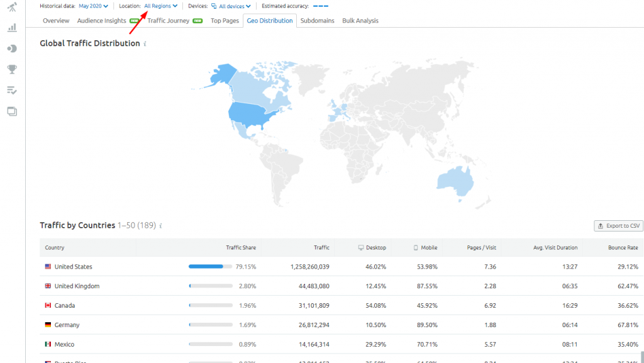Click the desktop monitor icon in column header
The height and width of the screenshot is (363, 644).
pyautogui.click(x=361, y=248)
